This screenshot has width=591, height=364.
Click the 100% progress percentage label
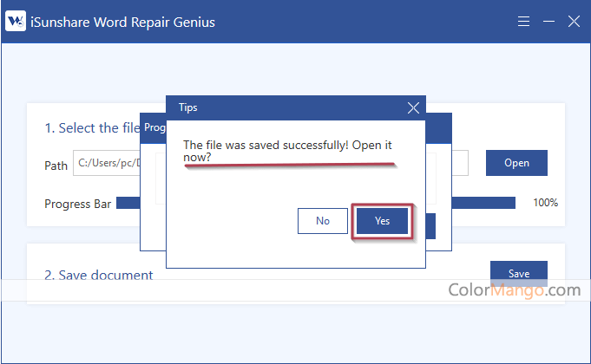click(x=545, y=203)
